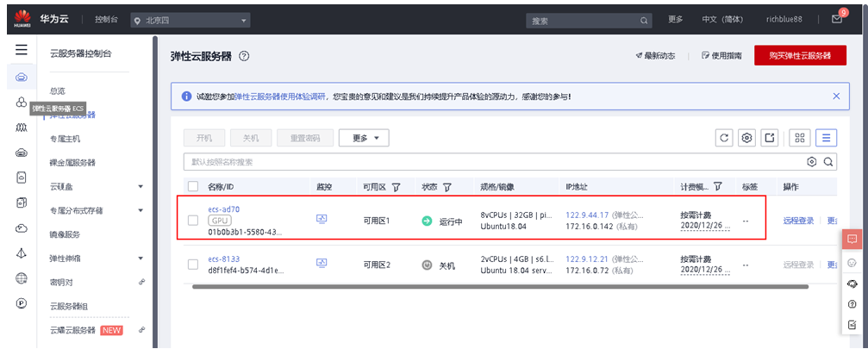
Task: Click IP address 122.9.44.17
Action: tap(587, 215)
